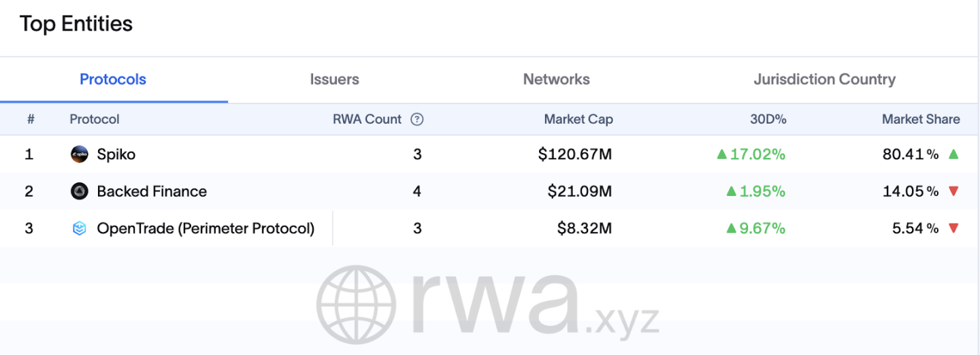Click the red down arrow beside 14.05%
Screen dimensions: 980x355
click(x=953, y=192)
